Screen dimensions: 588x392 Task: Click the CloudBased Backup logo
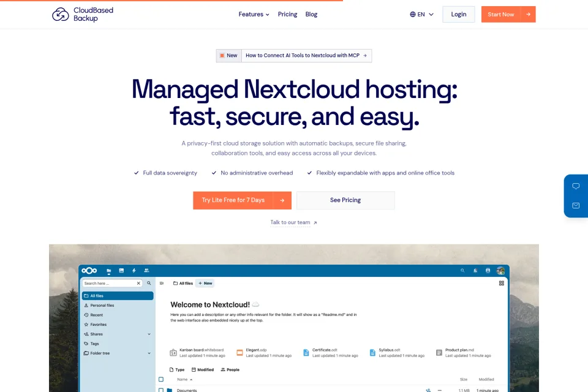pyautogui.click(x=83, y=14)
